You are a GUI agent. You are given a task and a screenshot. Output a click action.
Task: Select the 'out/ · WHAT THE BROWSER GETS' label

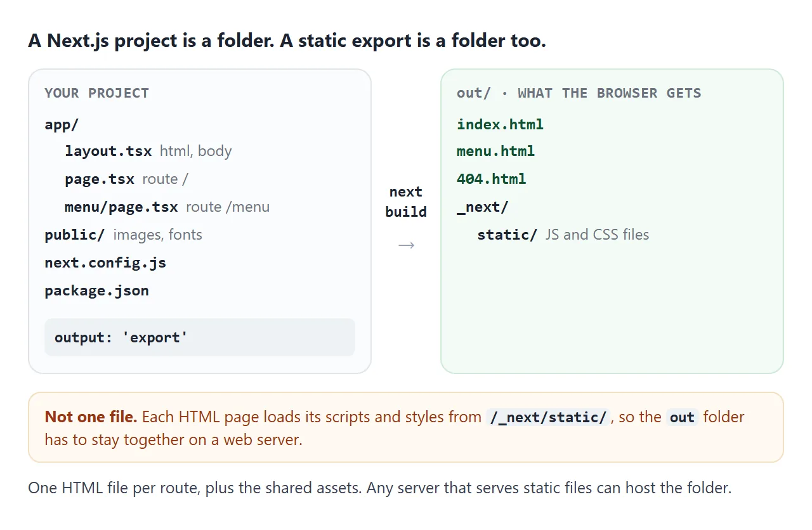click(x=579, y=93)
